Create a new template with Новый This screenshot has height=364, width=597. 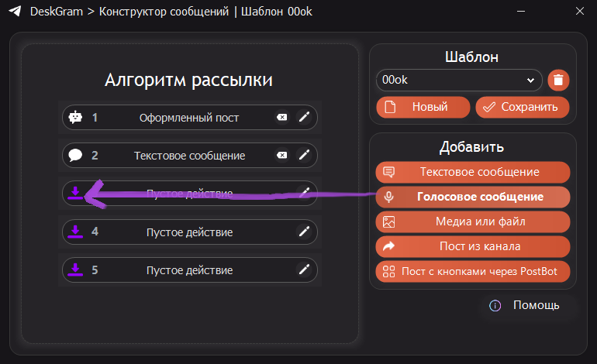point(423,107)
